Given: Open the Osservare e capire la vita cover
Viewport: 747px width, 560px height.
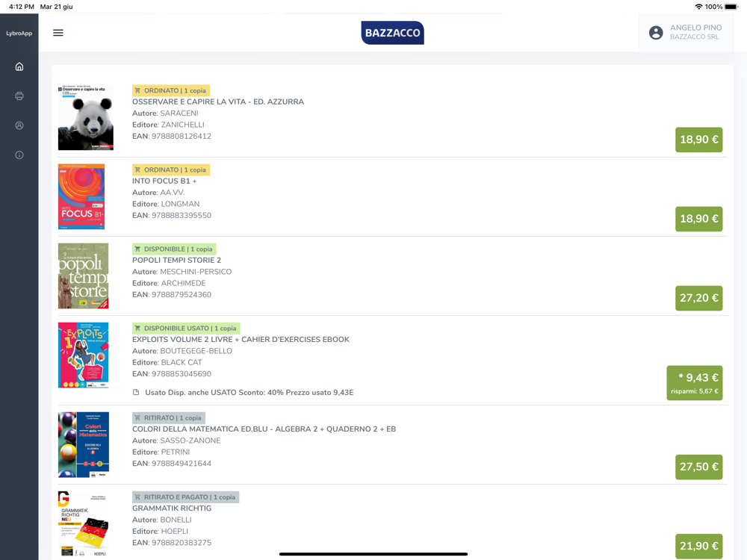Looking at the screenshot, I should pos(86,118).
